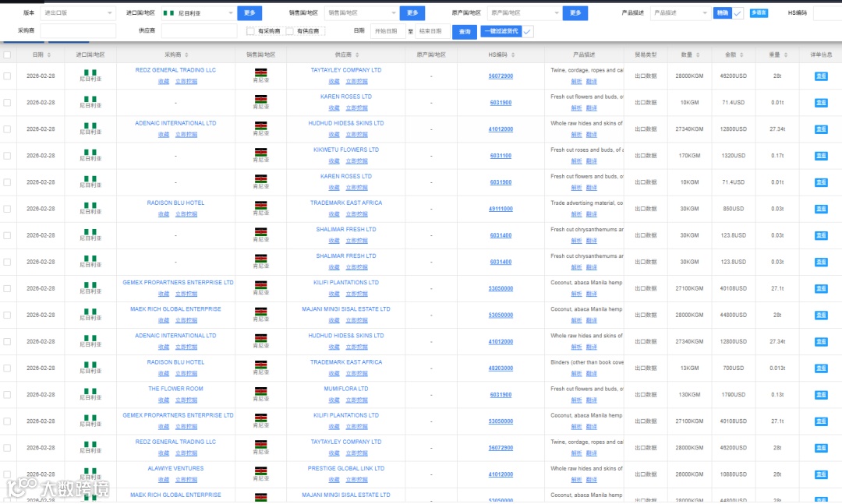
Task: Click 1790USD amount cell
Action: pyautogui.click(x=733, y=394)
